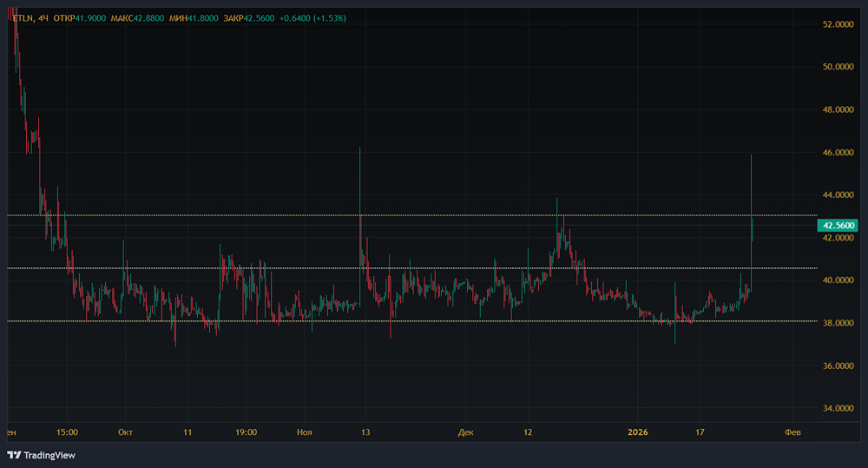
Task: Select the ETLN ticker symbol label
Action: (x=23, y=18)
